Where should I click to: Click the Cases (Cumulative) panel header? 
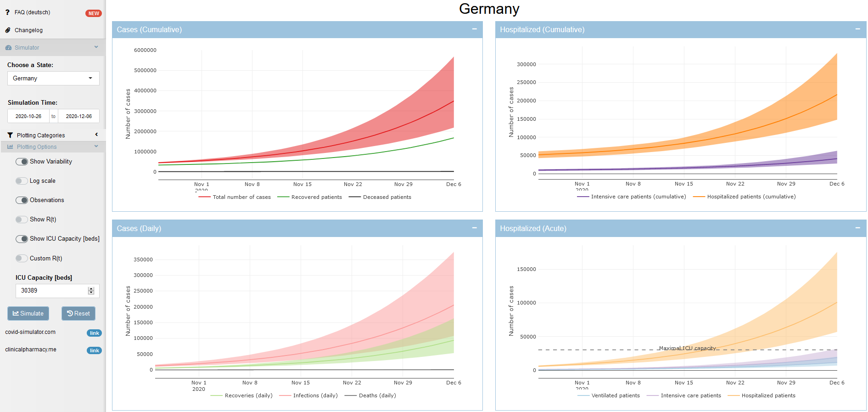297,29
